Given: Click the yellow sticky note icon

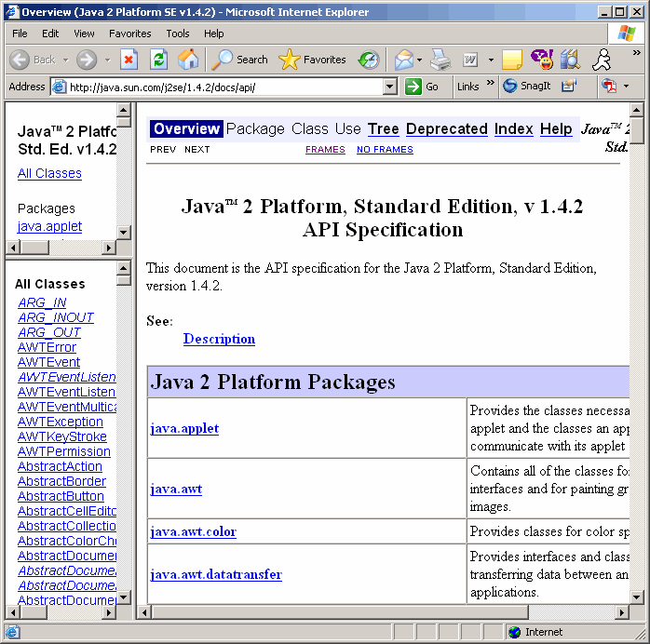Looking at the screenshot, I should pos(511,60).
